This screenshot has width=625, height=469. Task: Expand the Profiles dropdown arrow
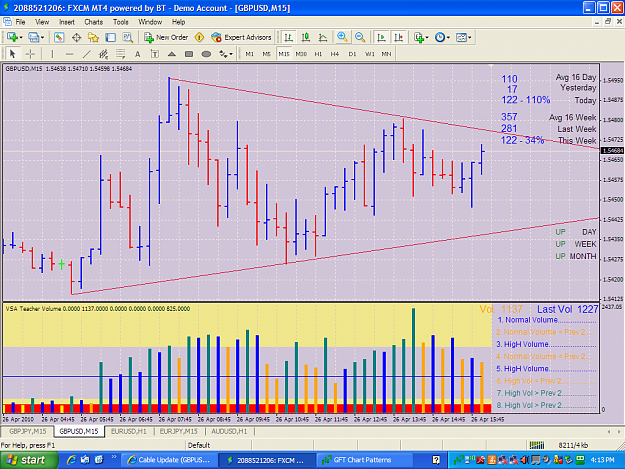[42, 37]
